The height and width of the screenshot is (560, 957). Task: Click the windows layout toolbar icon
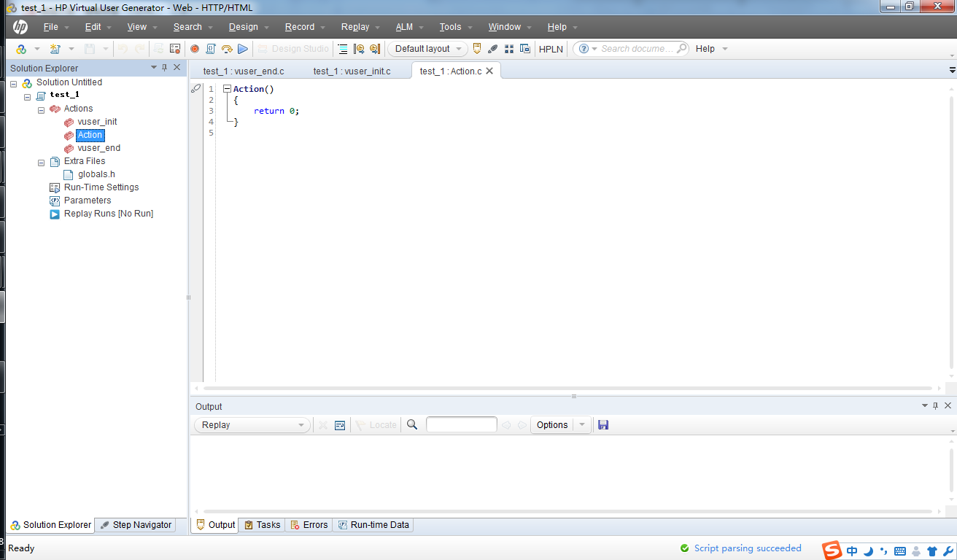[525, 49]
